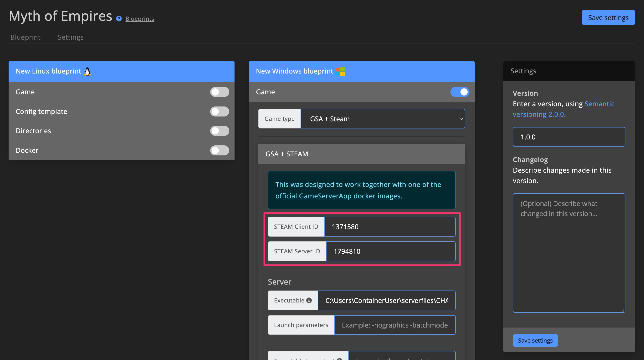The image size is (644, 360).
Task: Enable the Config template toggle
Action: click(220, 111)
